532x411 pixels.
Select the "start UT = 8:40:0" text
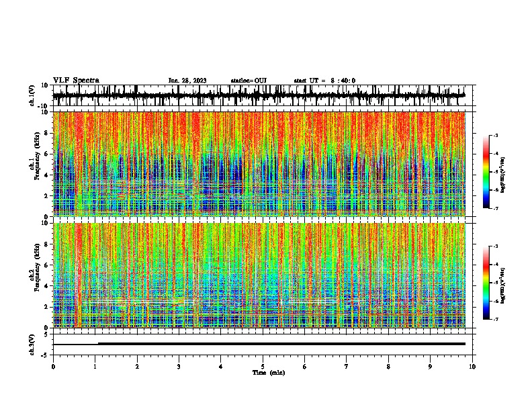[x=324, y=81]
